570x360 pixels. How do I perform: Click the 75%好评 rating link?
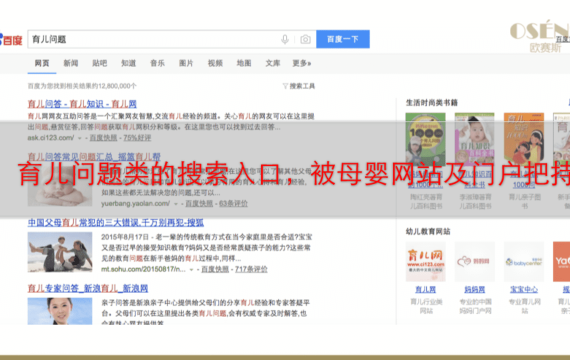(137, 138)
